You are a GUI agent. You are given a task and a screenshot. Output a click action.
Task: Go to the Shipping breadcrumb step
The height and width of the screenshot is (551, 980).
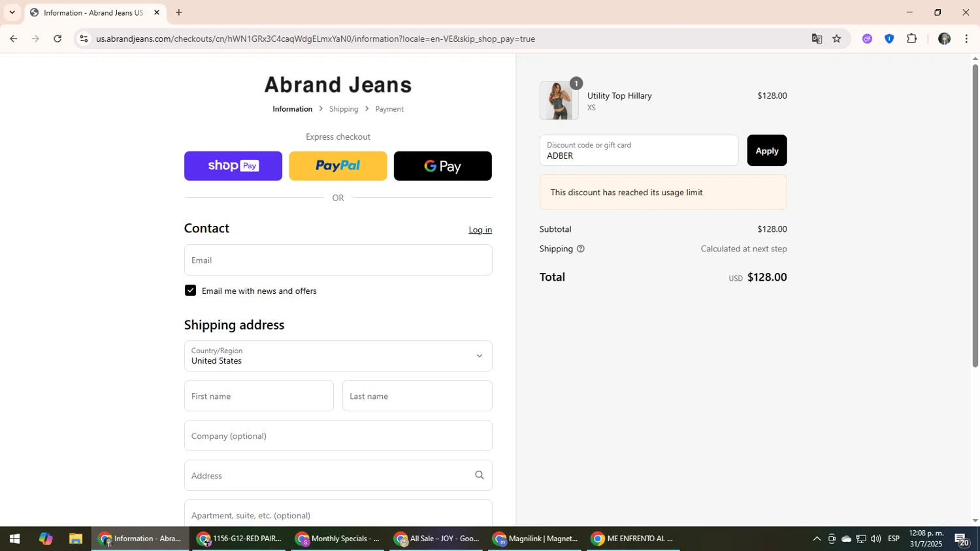pos(344,109)
